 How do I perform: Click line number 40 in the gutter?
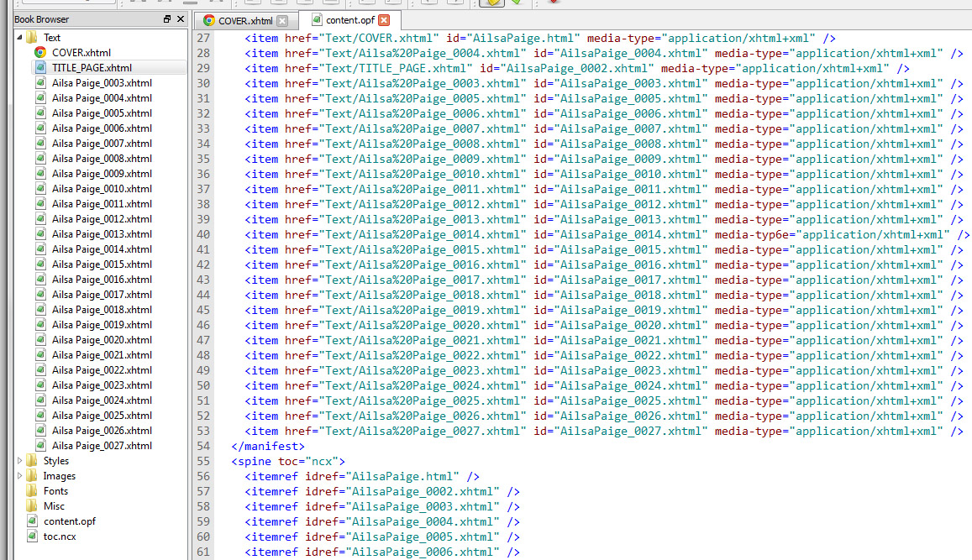coord(203,235)
